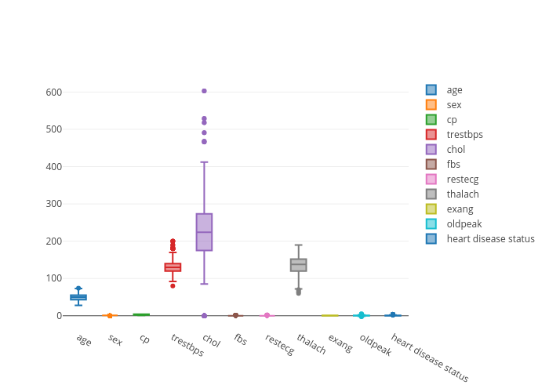Click the gray thalach box
This screenshot has width=549, height=392.
[298, 265]
